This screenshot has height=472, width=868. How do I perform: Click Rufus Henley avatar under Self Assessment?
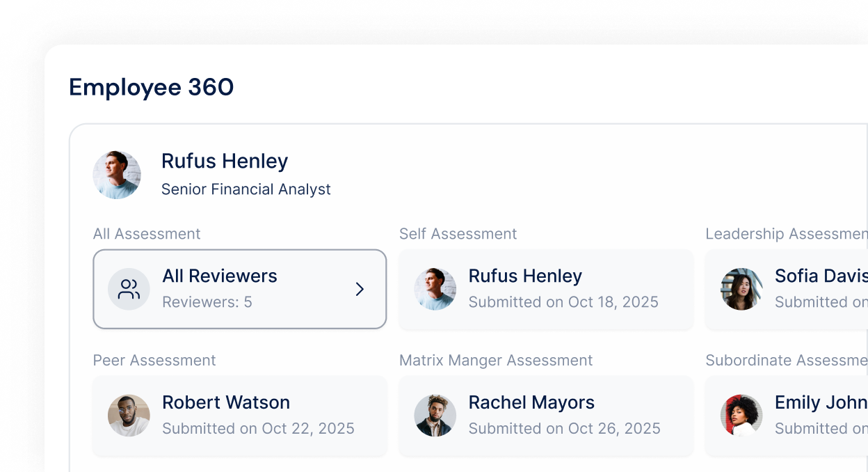coord(435,289)
